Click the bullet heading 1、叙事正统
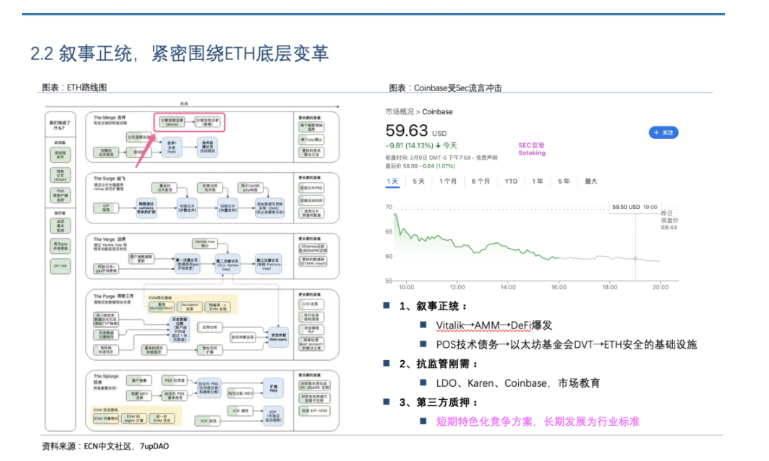This screenshot has height=461, width=769. coord(433,306)
